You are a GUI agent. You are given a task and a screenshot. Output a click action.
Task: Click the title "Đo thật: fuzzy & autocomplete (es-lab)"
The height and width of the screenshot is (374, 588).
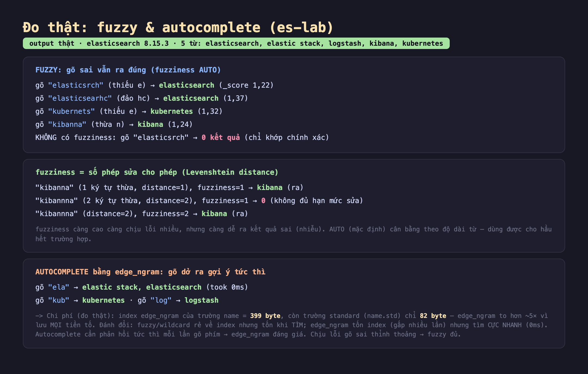click(178, 27)
